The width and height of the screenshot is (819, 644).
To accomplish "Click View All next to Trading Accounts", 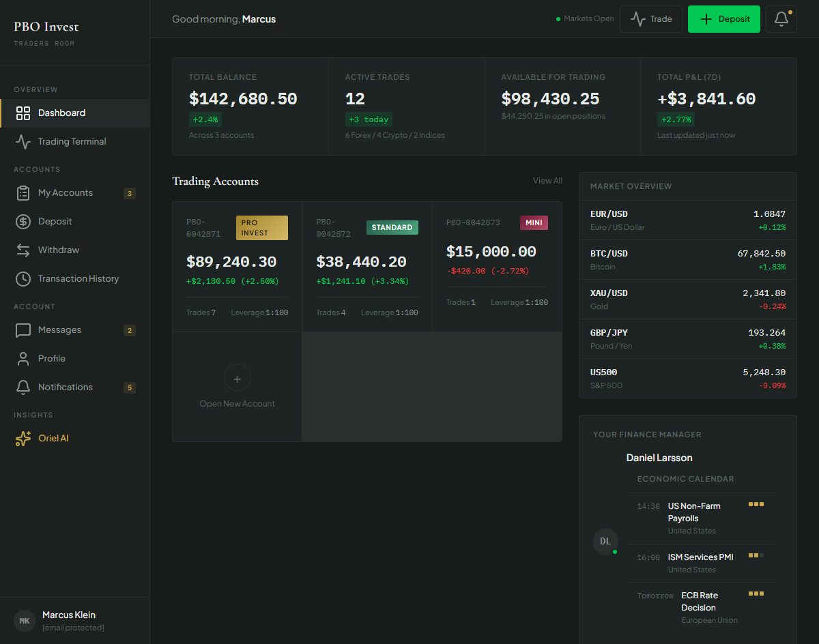I will click(547, 180).
